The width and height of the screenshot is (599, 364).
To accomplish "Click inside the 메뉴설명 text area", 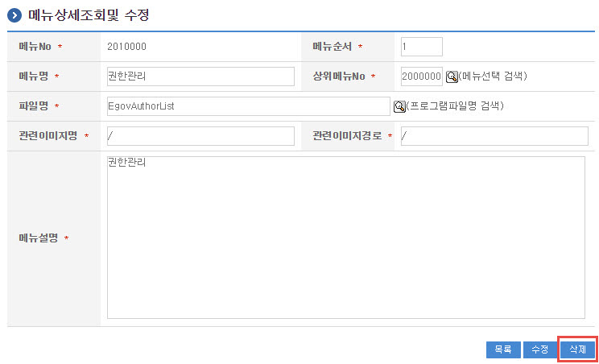I will coord(345,238).
